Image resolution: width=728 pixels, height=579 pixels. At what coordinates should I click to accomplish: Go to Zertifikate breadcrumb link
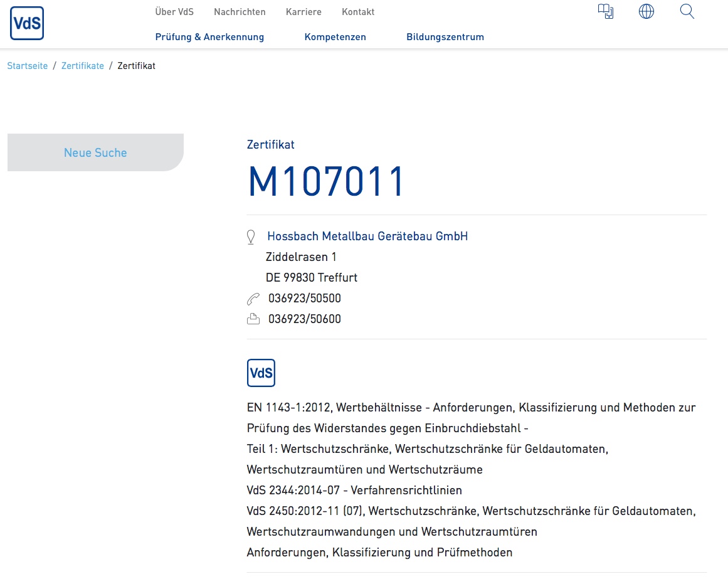83,66
